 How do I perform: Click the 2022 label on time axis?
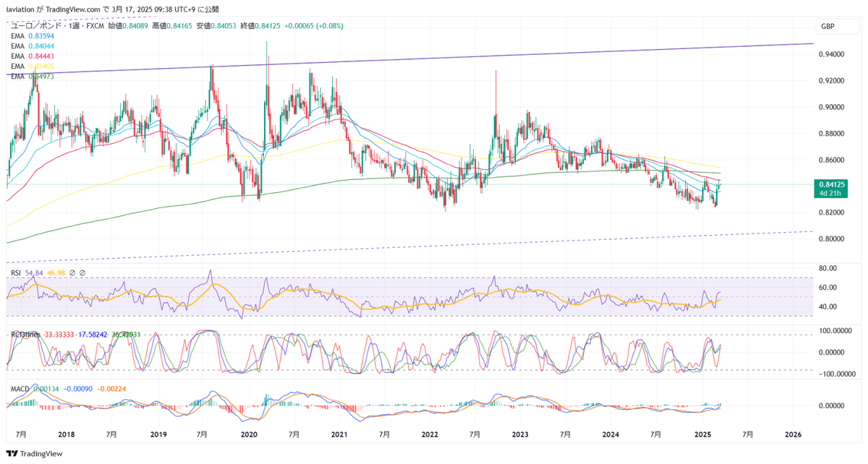(x=430, y=435)
